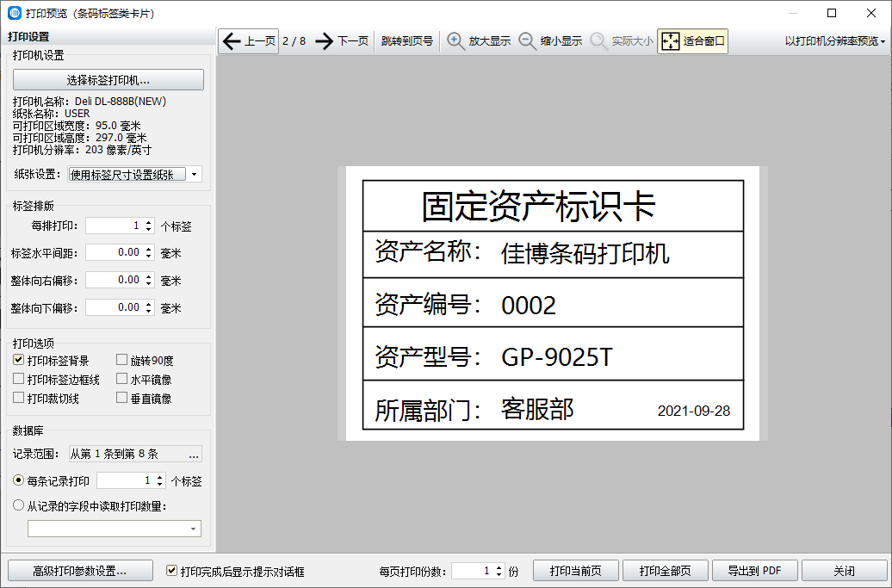Open 跳转到页号 jump to page
This screenshot has width=892, height=588.
click(x=406, y=41)
